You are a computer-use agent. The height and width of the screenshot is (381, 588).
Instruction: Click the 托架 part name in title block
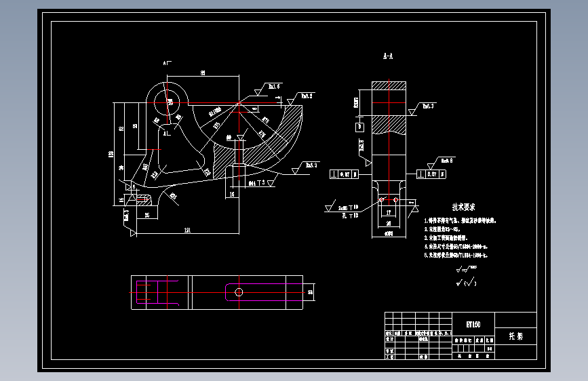(515, 336)
